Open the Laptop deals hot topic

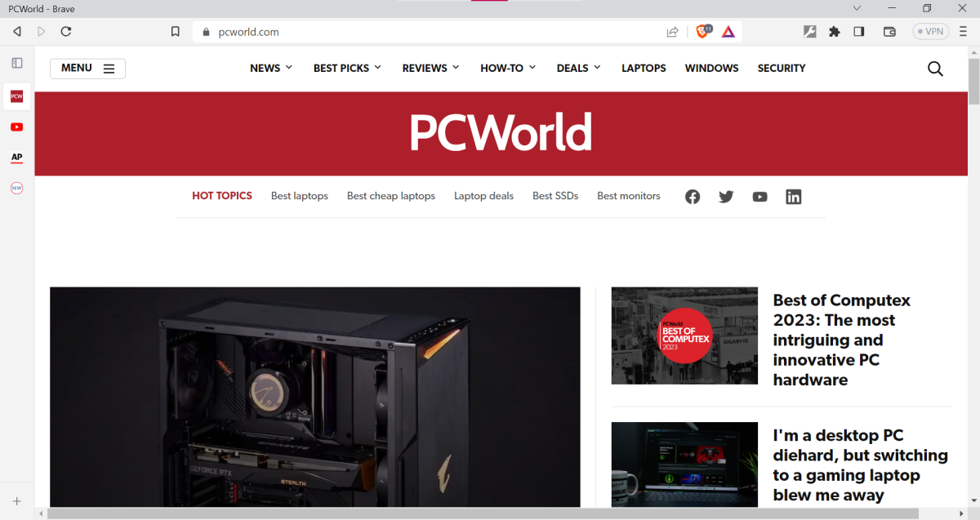click(x=484, y=196)
